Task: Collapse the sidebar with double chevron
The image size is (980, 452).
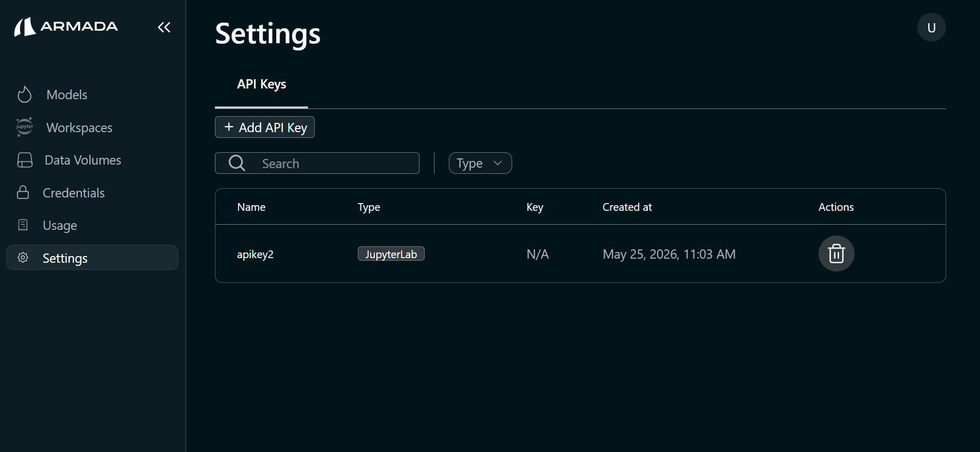Action: [x=164, y=27]
